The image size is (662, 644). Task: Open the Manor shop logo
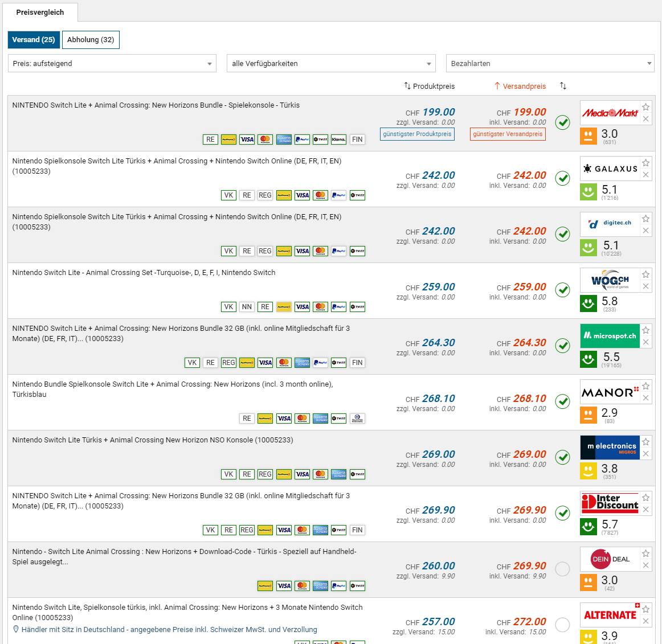pyautogui.click(x=610, y=392)
